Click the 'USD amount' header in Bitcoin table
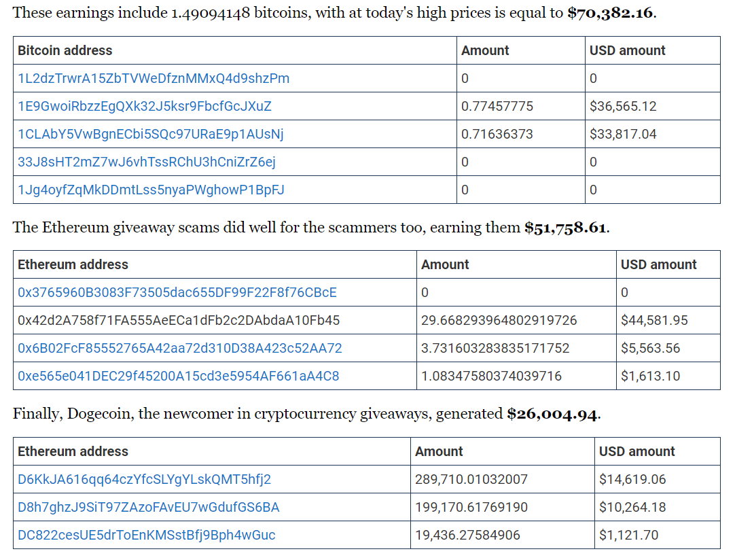 point(627,50)
